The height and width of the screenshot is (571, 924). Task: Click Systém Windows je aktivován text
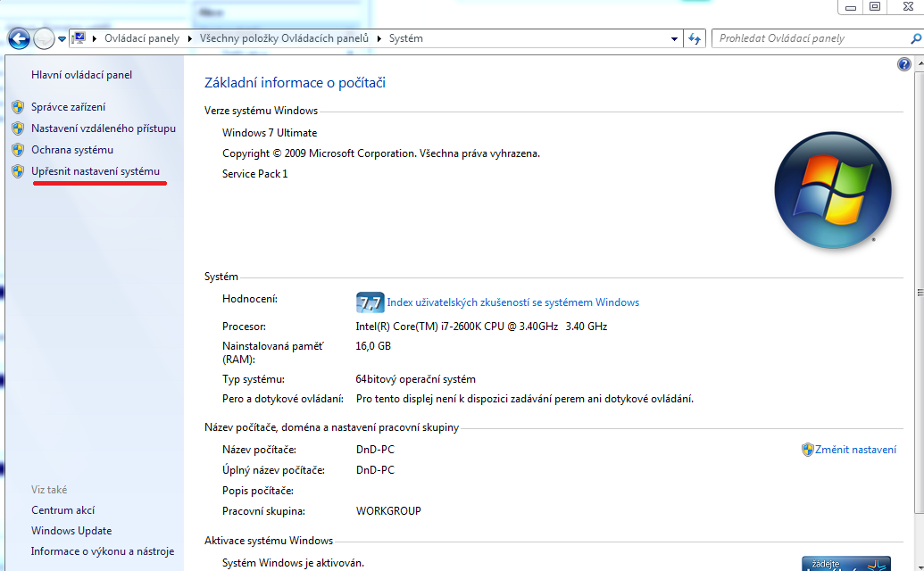[293, 563]
